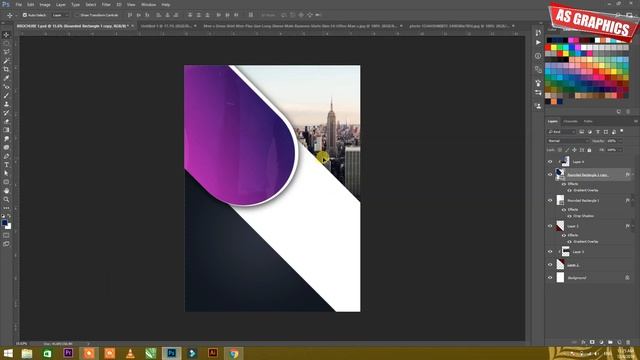Viewport: 640px width, 360px height.
Task: Open the Layer menu
Action: tap(61, 4)
